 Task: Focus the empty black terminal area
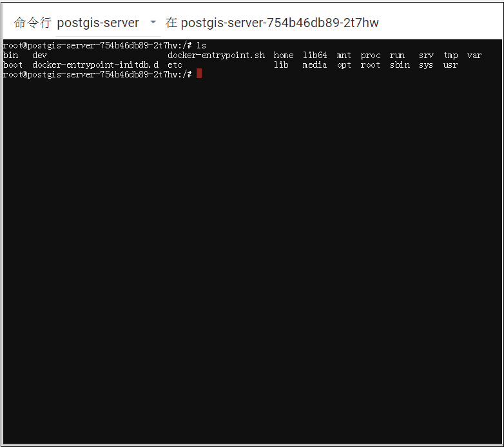pyautogui.click(x=251, y=258)
